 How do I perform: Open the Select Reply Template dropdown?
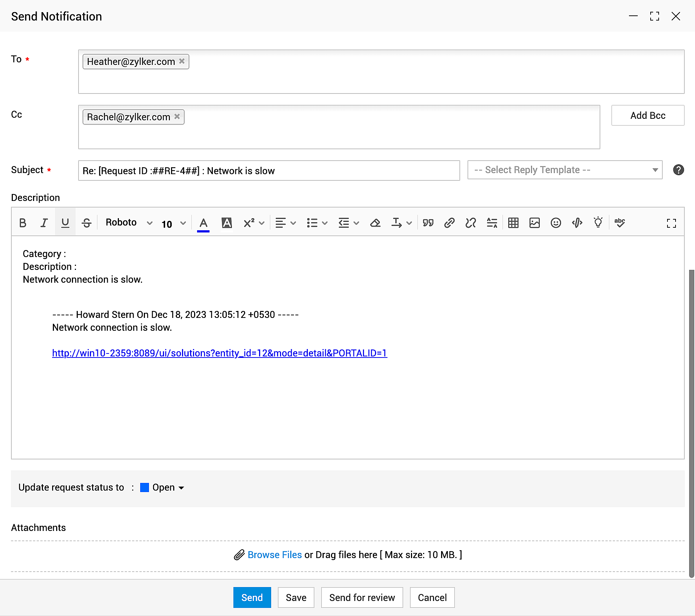tap(565, 170)
